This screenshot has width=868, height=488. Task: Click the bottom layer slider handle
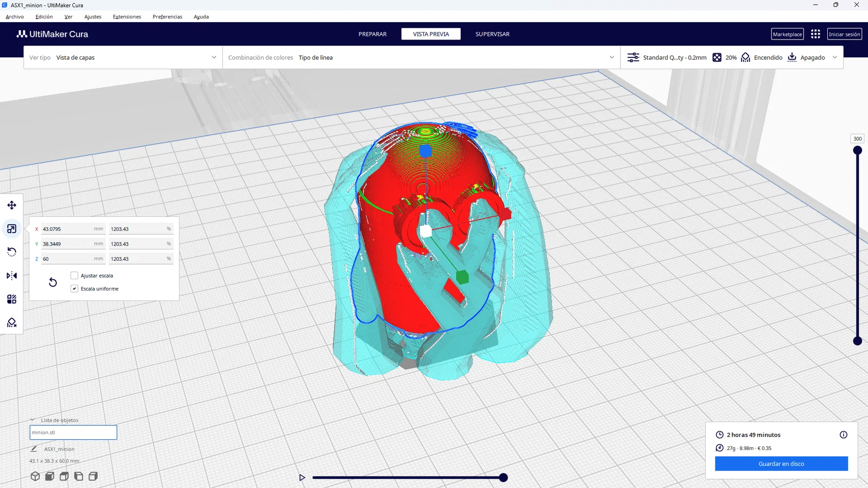(858, 341)
